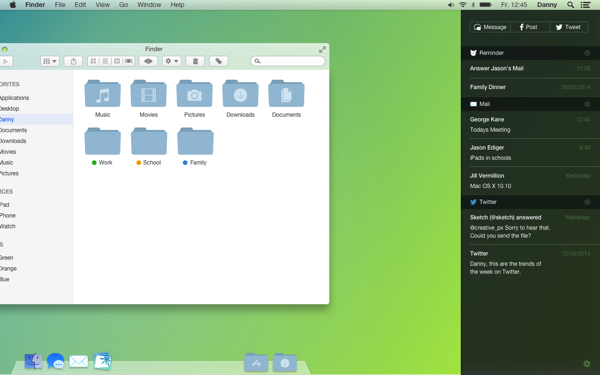Image resolution: width=600 pixels, height=375 pixels.
Task: Click the trash Delete toolbar button
Action: 195,61
